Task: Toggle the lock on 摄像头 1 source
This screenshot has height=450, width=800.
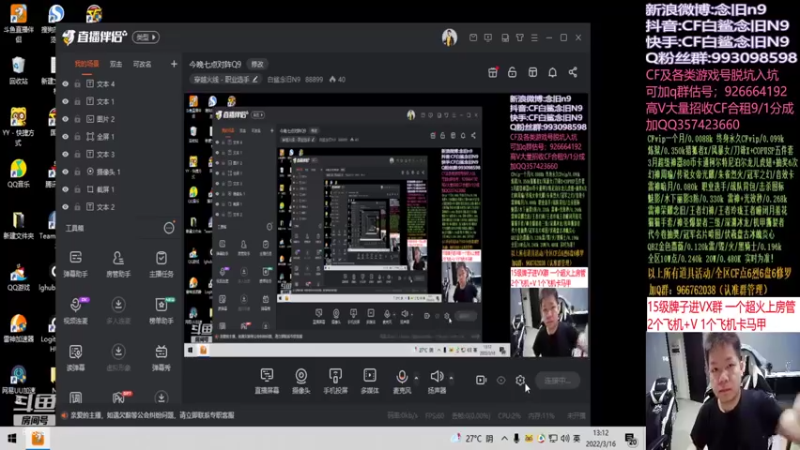Action: point(78,172)
